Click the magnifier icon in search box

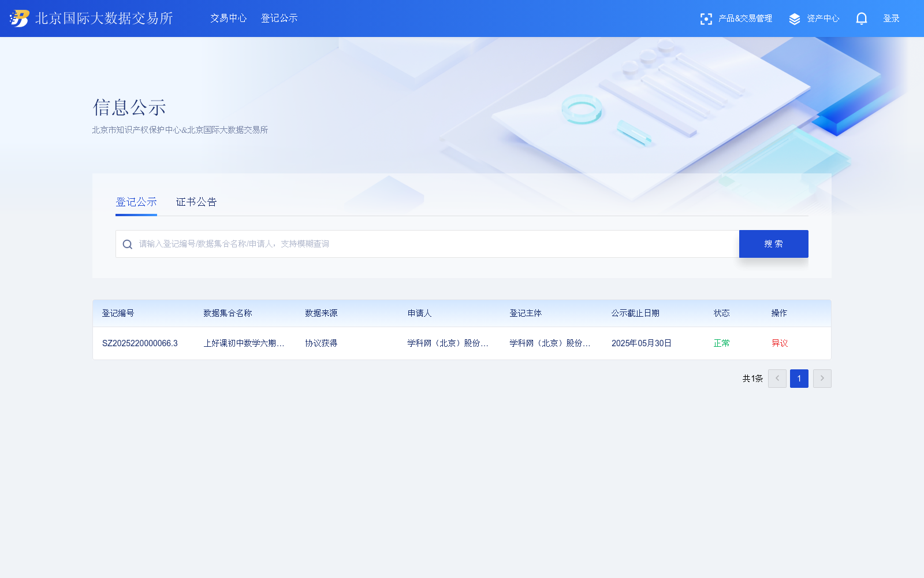[x=128, y=244]
